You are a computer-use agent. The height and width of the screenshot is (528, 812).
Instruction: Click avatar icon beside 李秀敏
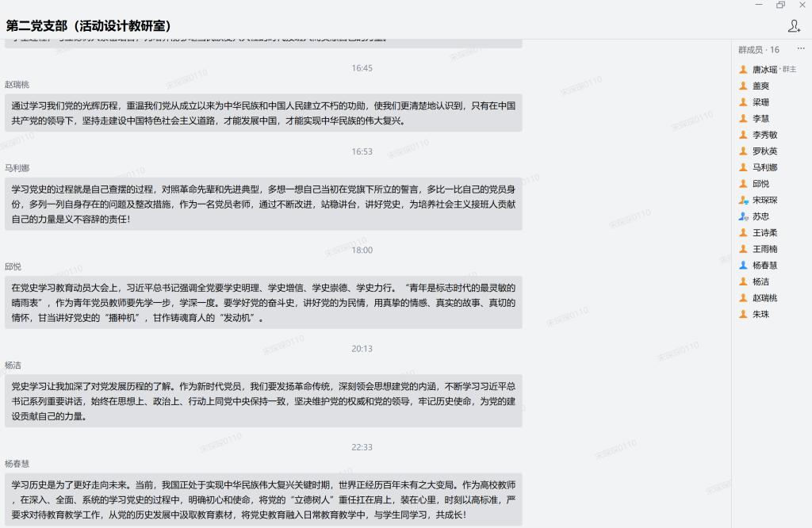coord(743,135)
